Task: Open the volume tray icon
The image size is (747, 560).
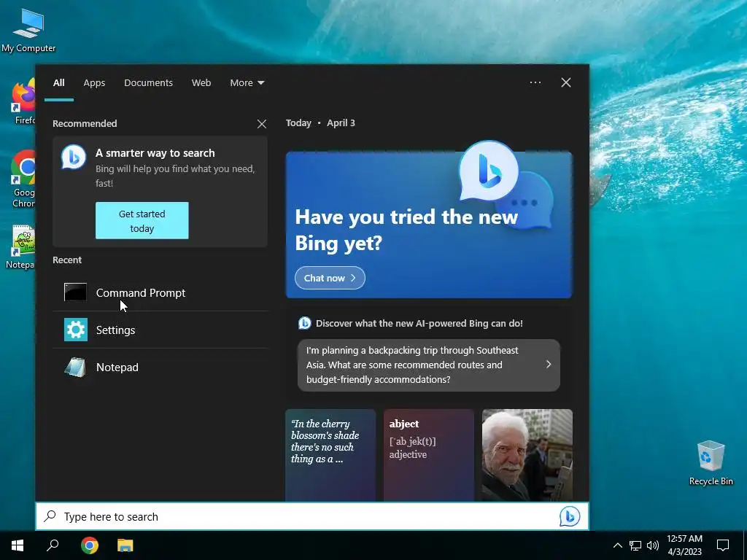Action: [653, 545]
